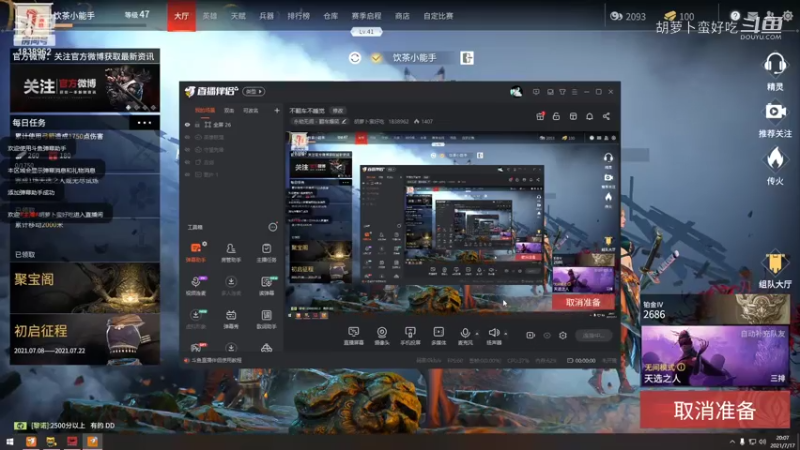Open the 初启征程 event banner

tap(85, 339)
